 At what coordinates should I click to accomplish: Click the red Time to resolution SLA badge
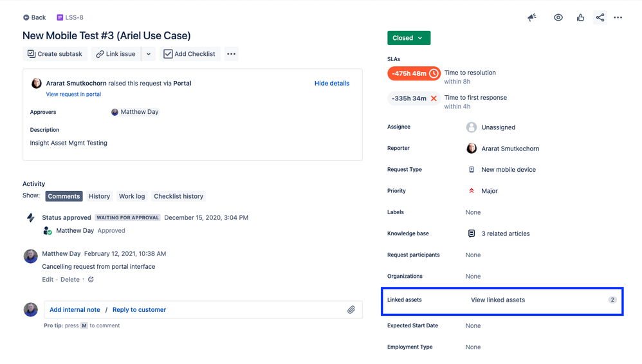414,73
